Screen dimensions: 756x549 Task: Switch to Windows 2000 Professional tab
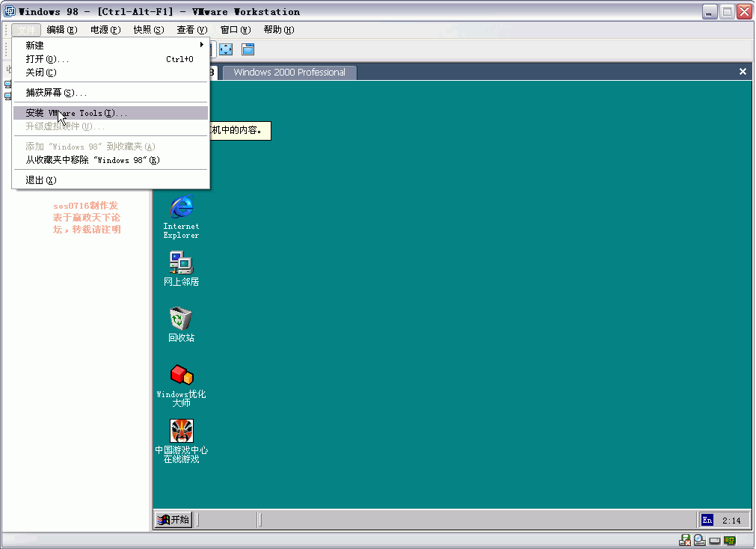pos(289,73)
